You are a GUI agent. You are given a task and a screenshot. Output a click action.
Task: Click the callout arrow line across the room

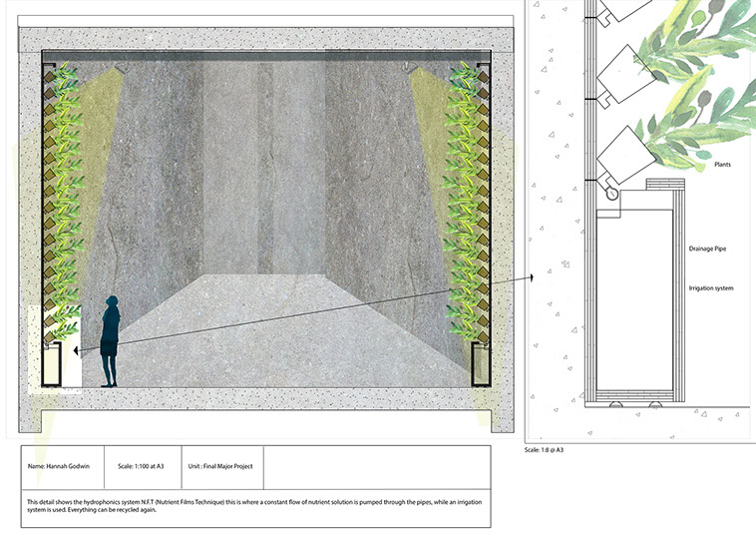[299, 316]
